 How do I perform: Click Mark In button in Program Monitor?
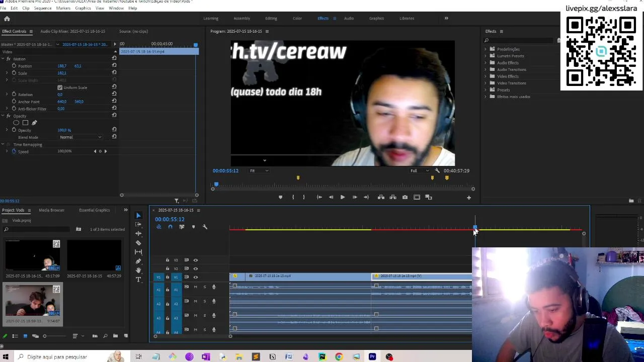pos(293,197)
